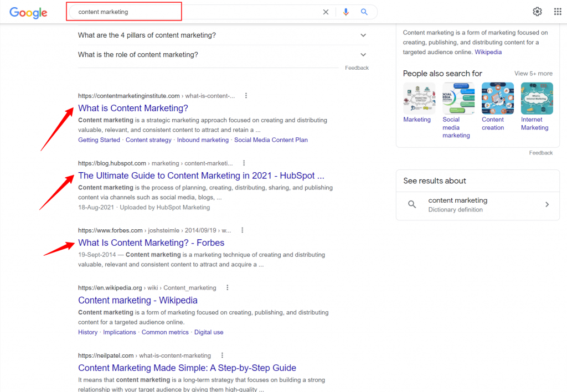Image resolution: width=567 pixels, height=392 pixels.
Task: Open three-dot menu for contentmarketinginstitute.com result
Action: 246,95
